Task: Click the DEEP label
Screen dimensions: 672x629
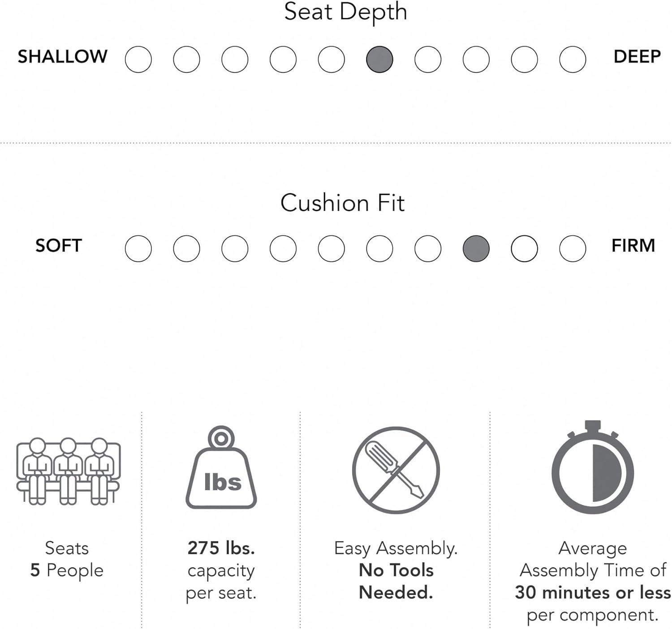Action: (x=637, y=57)
